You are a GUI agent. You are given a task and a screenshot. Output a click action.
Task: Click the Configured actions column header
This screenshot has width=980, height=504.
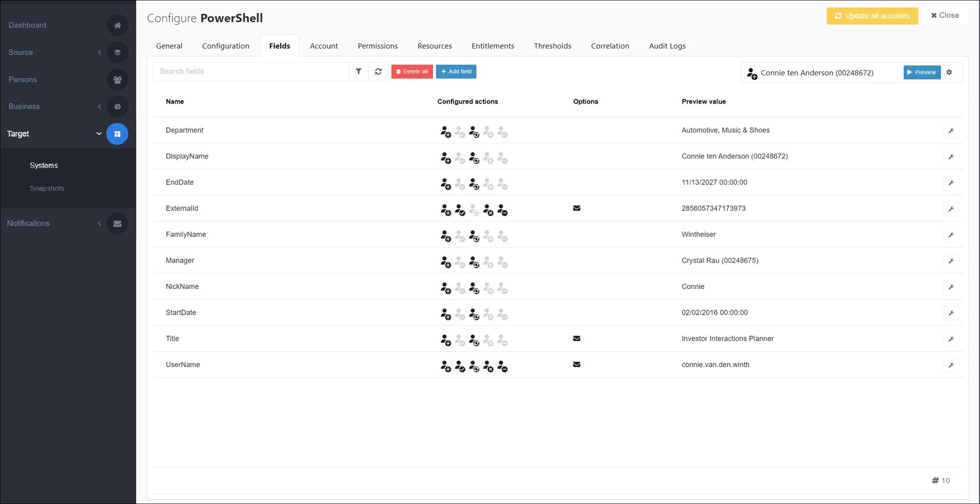(468, 102)
